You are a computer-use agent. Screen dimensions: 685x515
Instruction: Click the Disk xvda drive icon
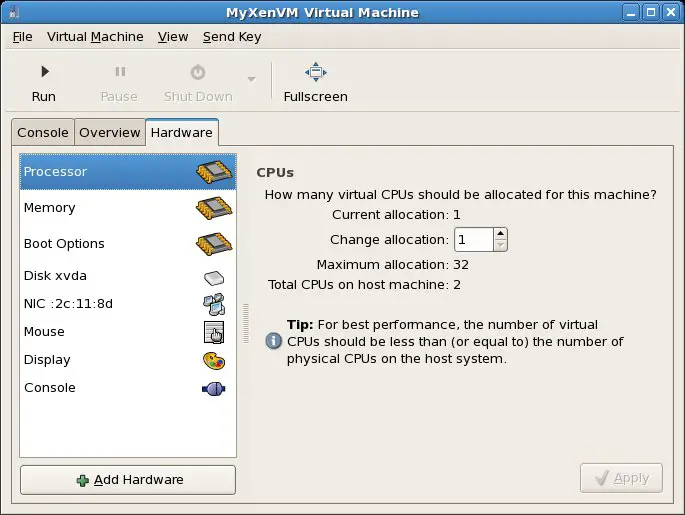[x=214, y=277]
